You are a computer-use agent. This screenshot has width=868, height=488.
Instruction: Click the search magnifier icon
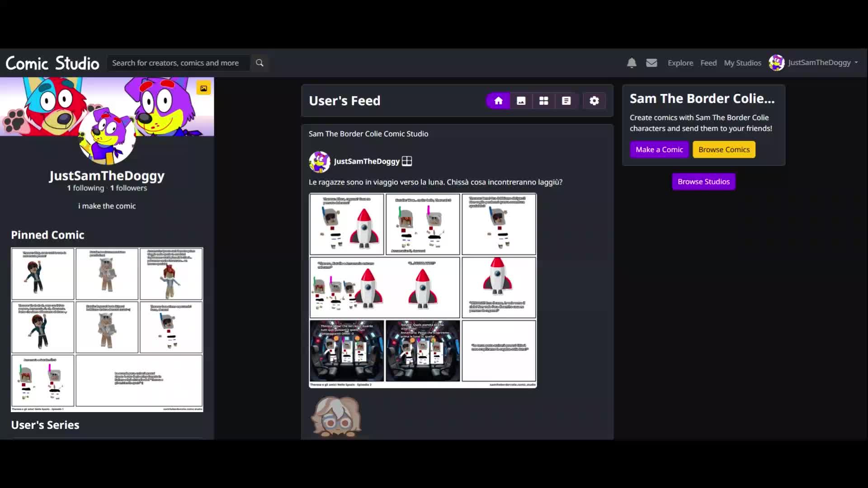click(259, 63)
